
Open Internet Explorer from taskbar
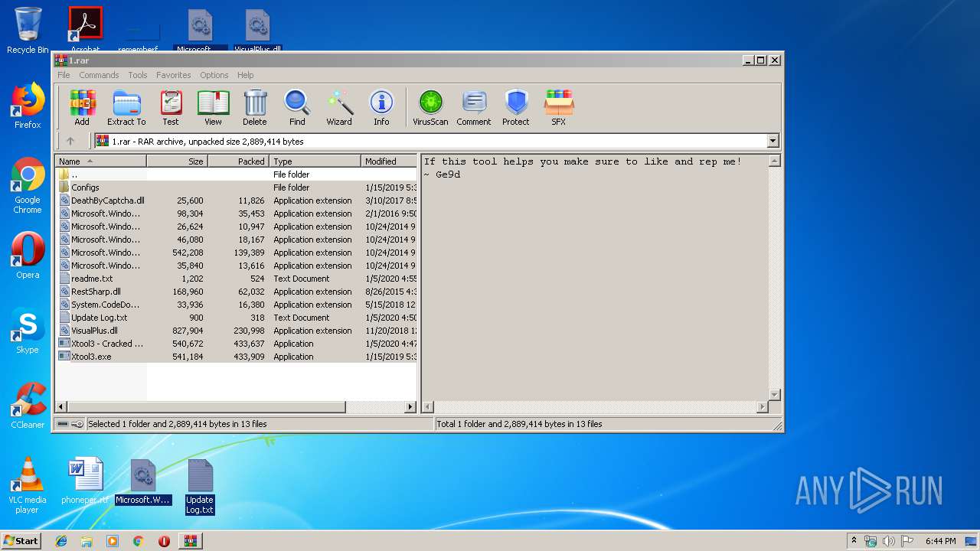[61, 541]
